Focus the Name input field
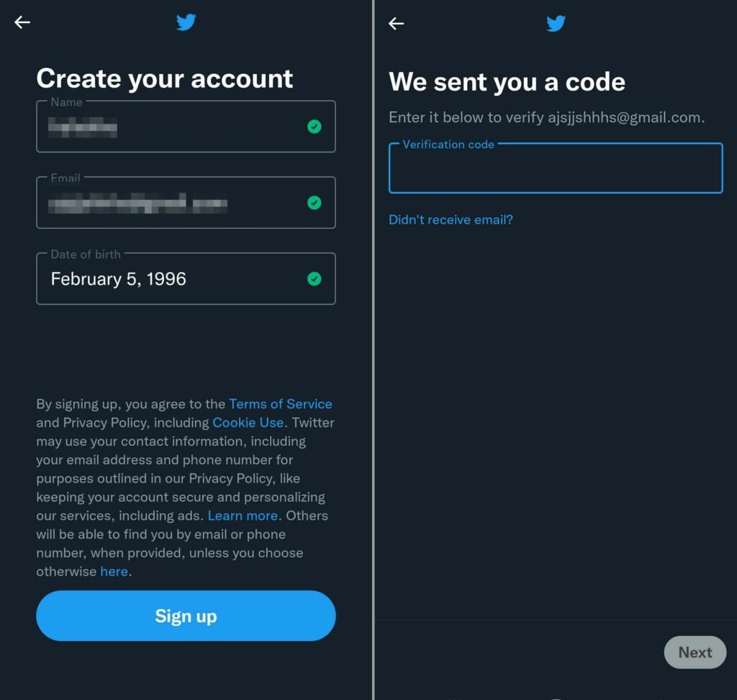737x700 pixels. [x=186, y=127]
